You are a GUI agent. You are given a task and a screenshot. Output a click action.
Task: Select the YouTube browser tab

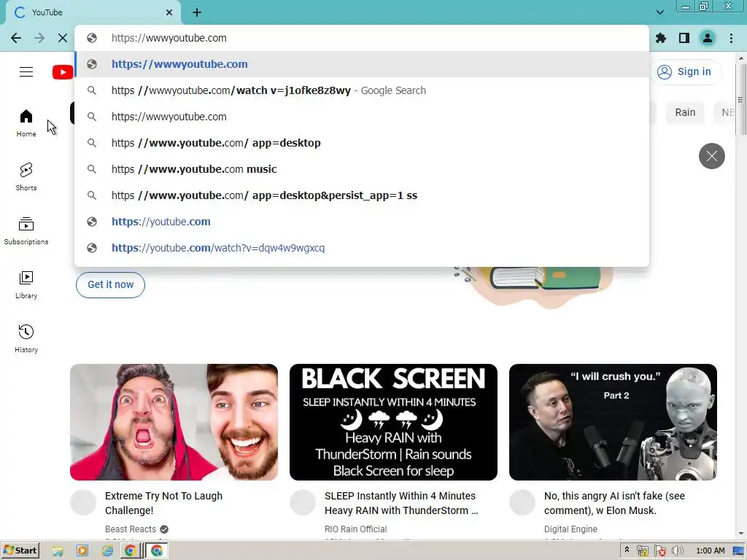(x=93, y=13)
